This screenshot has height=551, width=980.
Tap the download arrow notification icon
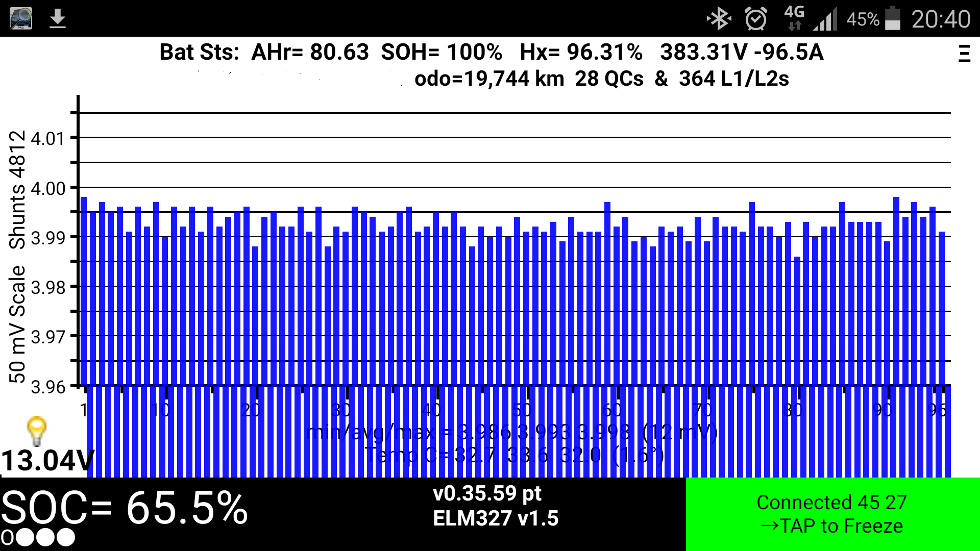click(58, 19)
